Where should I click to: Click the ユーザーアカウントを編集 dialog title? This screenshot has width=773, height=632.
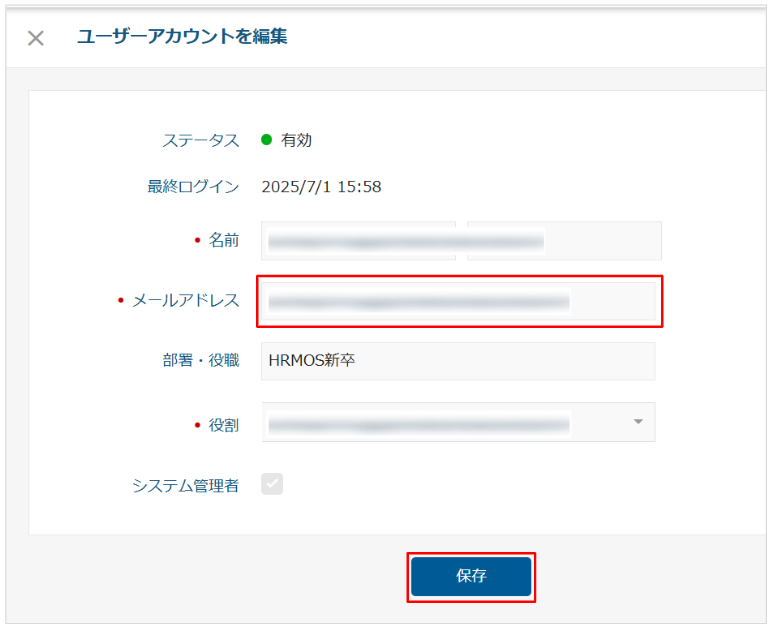click(182, 37)
